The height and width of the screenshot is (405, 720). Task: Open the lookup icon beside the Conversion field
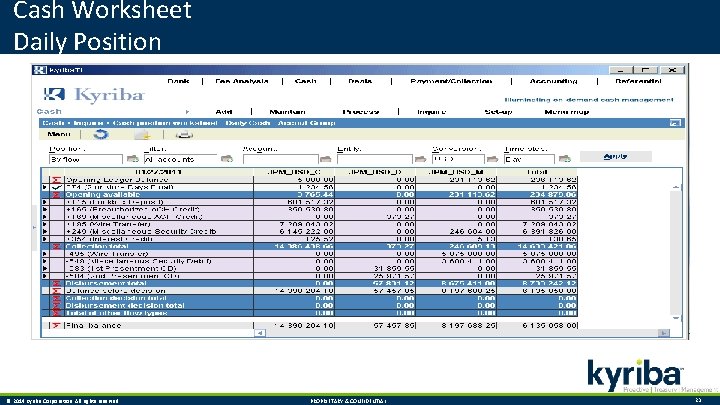click(x=492, y=159)
